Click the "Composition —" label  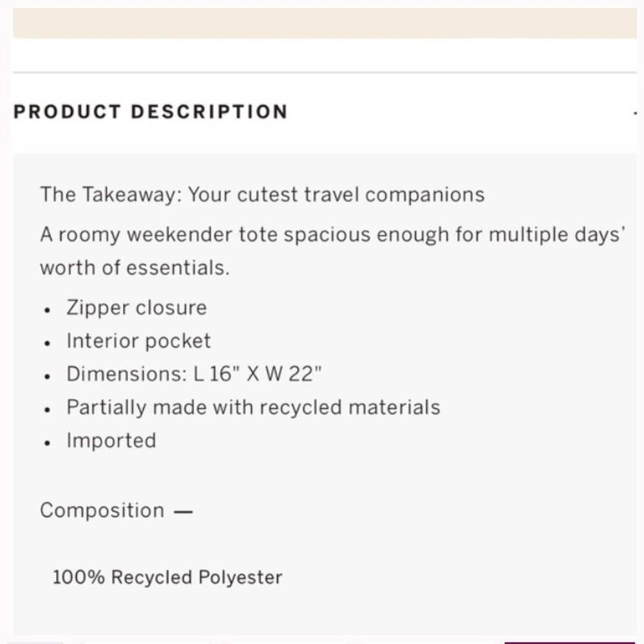point(117,510)
